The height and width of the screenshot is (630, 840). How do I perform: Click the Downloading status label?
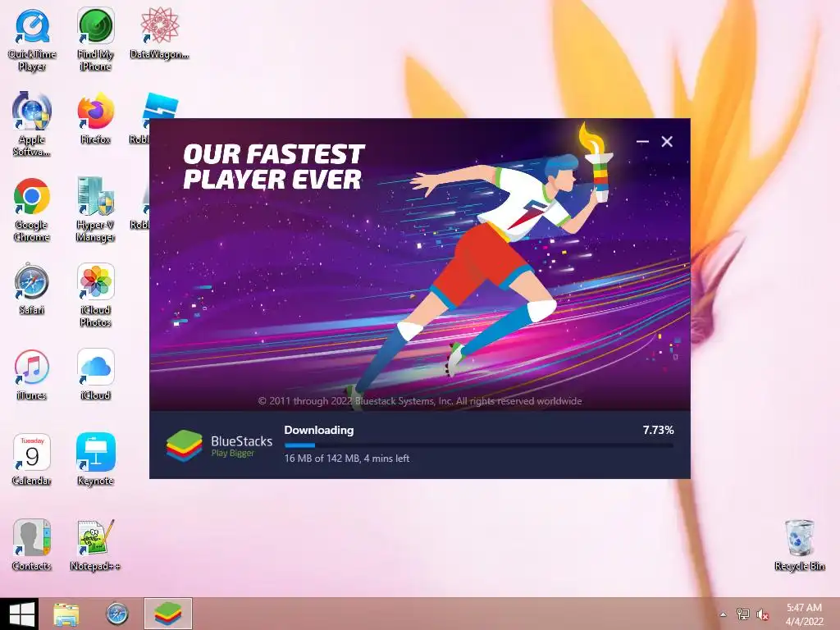(319, 430)
